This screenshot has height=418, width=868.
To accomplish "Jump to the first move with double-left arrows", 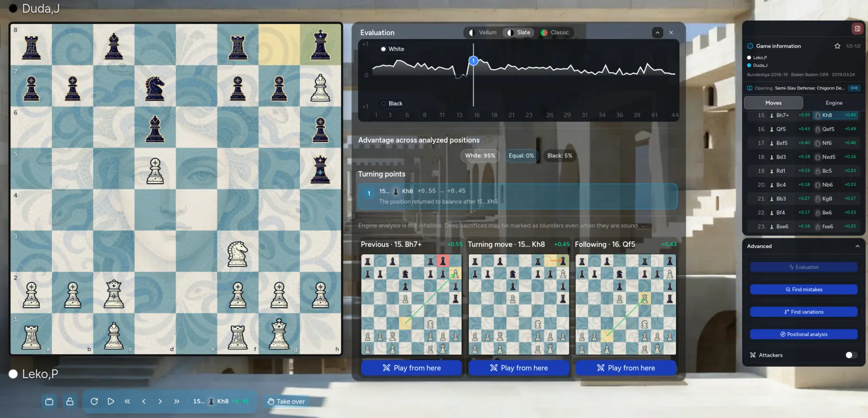I will [127, 401].
